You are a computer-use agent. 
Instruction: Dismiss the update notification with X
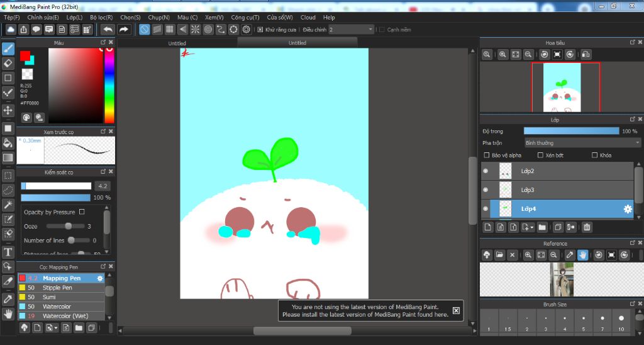coord(456,310)
